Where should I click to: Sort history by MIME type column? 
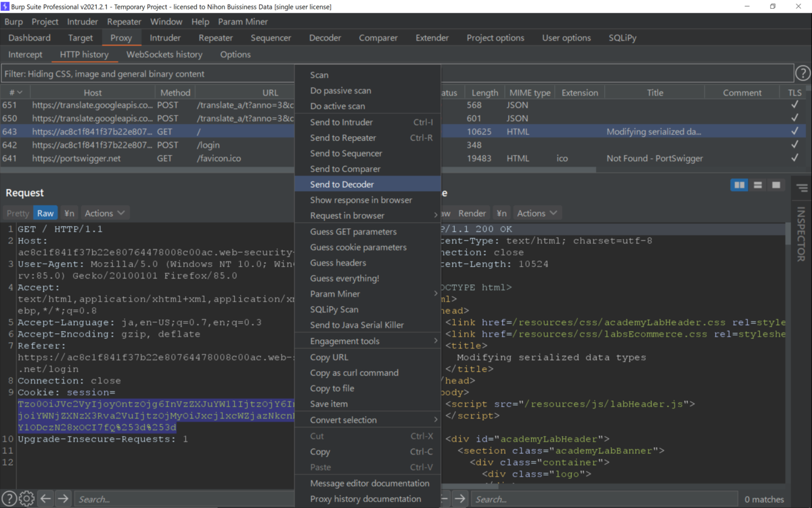coord(530,93)
